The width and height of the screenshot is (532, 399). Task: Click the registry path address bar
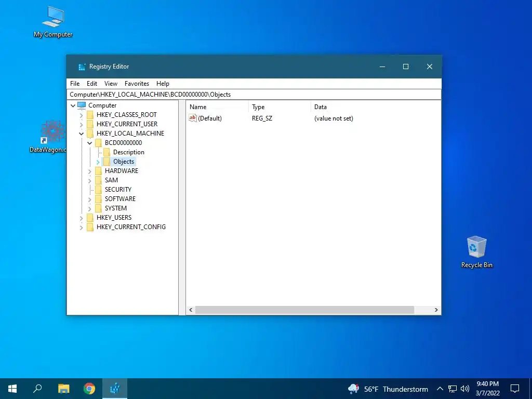[254, 95]
